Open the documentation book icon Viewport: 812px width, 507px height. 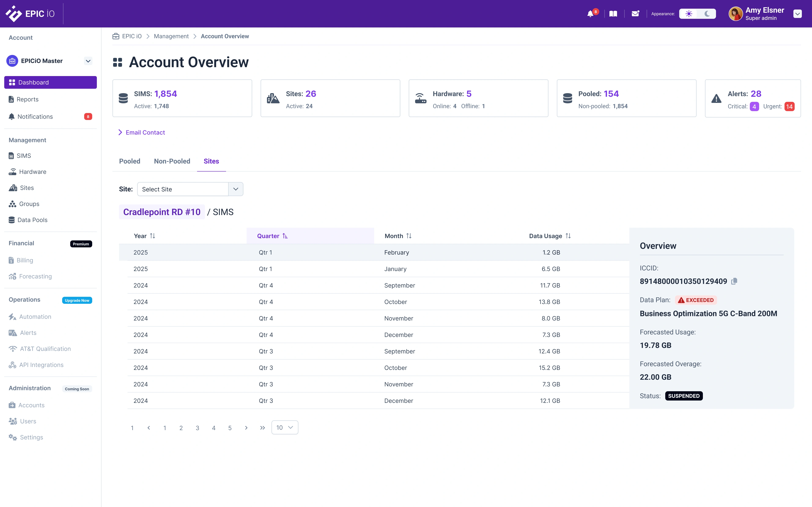click(x=613, y=14)
